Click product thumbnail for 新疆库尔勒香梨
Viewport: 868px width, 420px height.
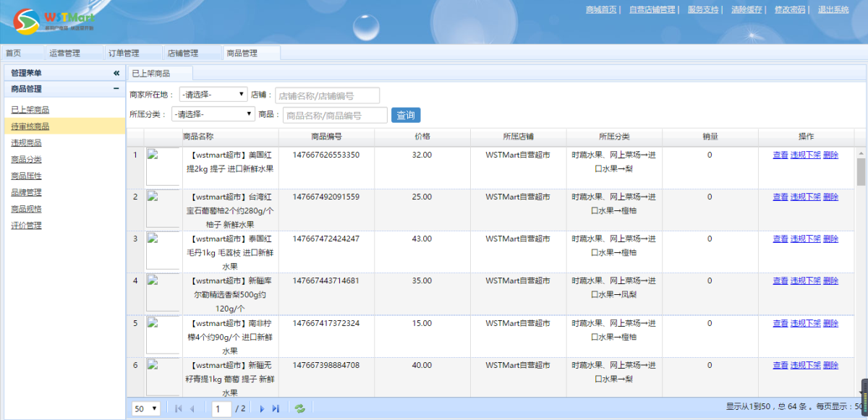(163, 293)
